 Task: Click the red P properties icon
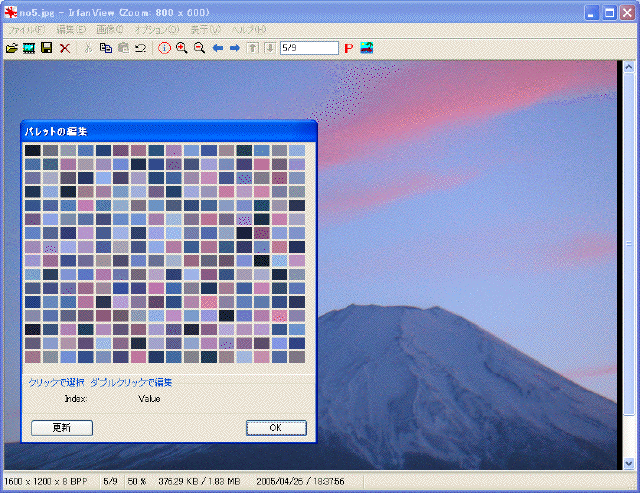coord(349,48)
